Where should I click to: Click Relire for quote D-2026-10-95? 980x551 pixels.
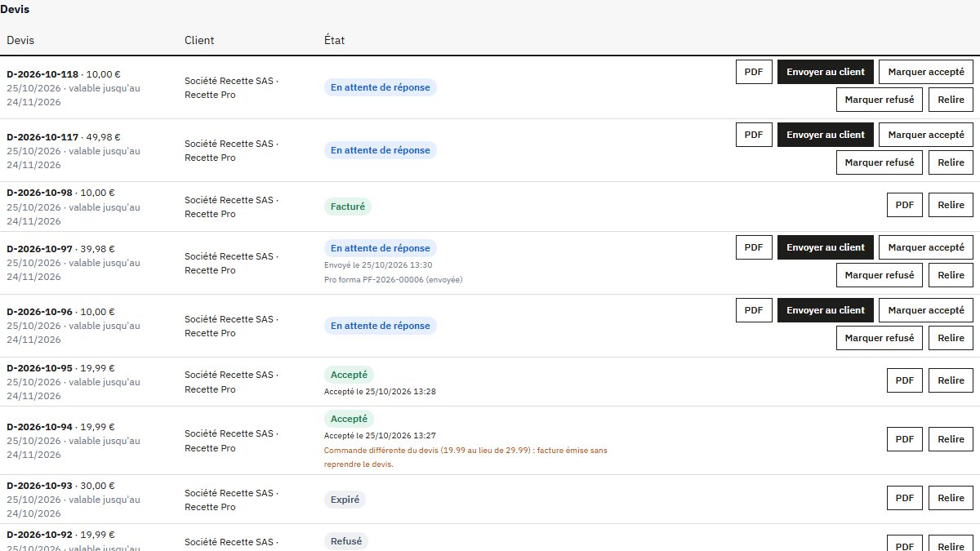point(951,380)
